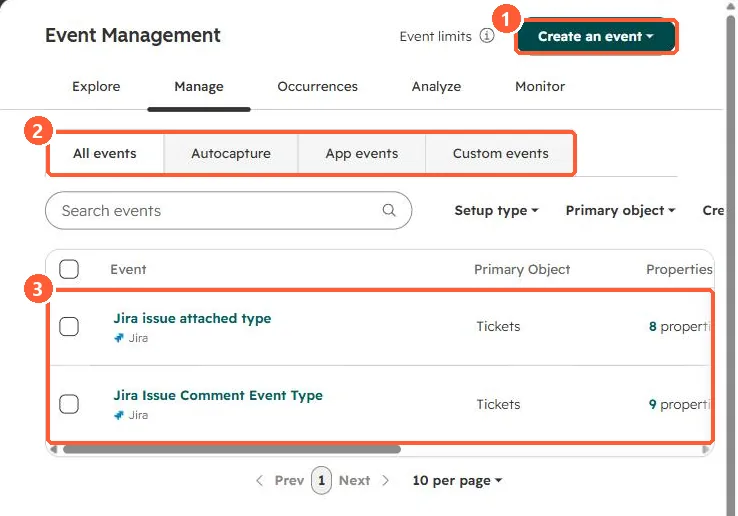
Task: Switch to the Occurrences tab
Action: (317, 87)
